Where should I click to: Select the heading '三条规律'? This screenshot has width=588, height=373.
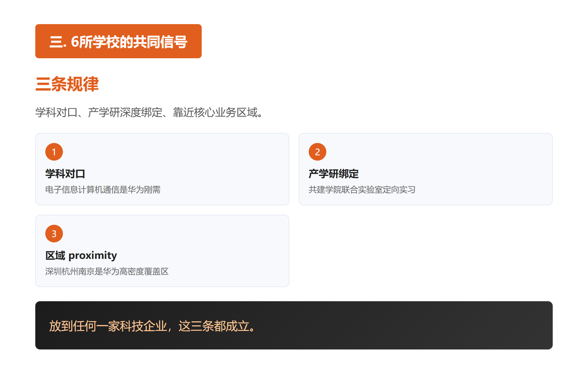[x=67, y=84]
